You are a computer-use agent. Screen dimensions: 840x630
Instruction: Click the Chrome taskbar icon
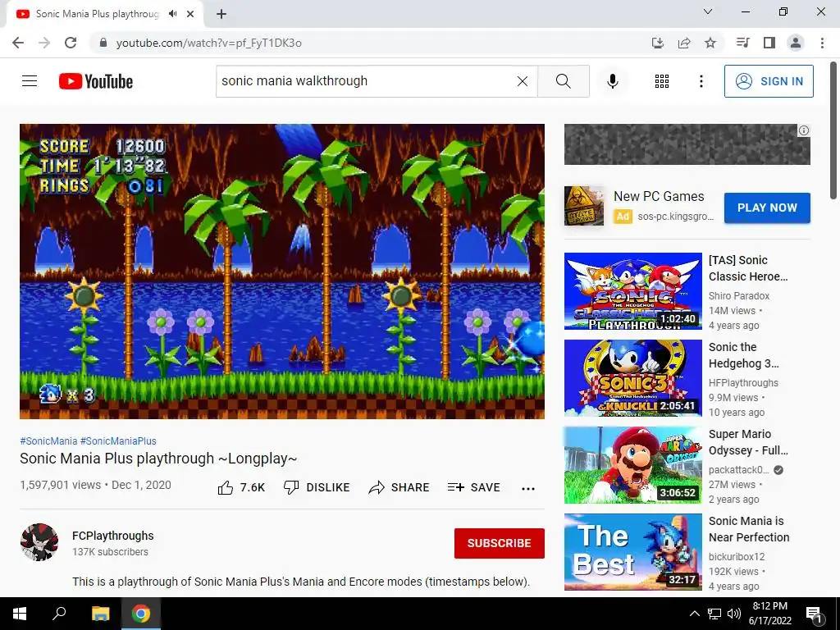[141, 614]
